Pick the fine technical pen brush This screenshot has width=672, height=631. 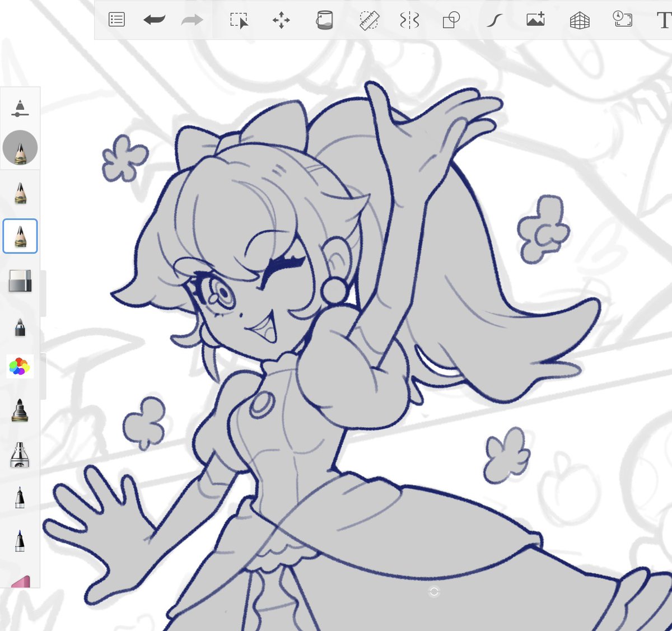[20, 497]
